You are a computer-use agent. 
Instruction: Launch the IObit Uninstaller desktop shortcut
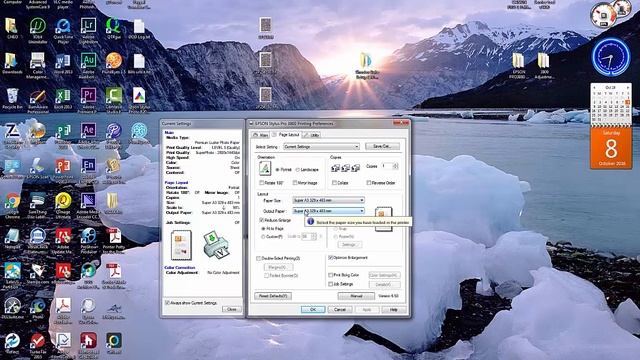point(38,29)
